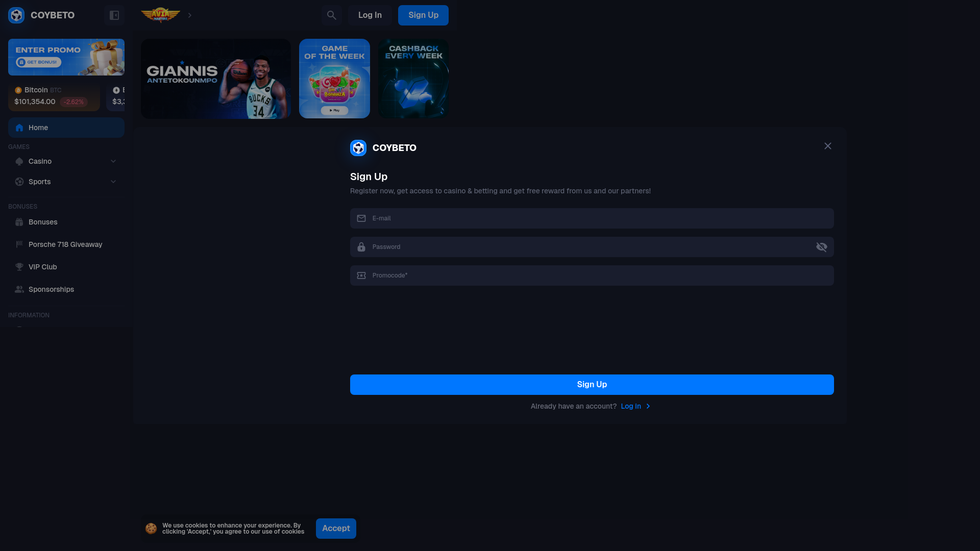Go to Home in the sidebar
980x551 pixels.
tap(66, 128)
